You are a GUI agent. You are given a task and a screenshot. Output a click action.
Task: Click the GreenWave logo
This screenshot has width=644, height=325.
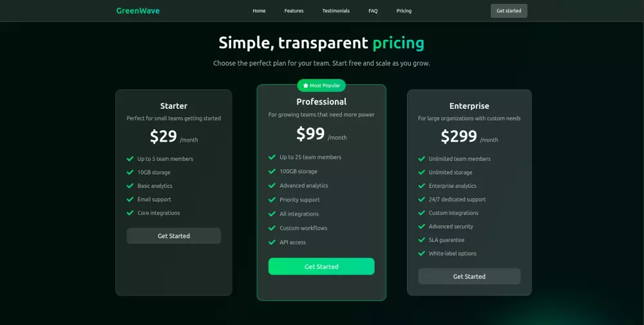point(138,11)
